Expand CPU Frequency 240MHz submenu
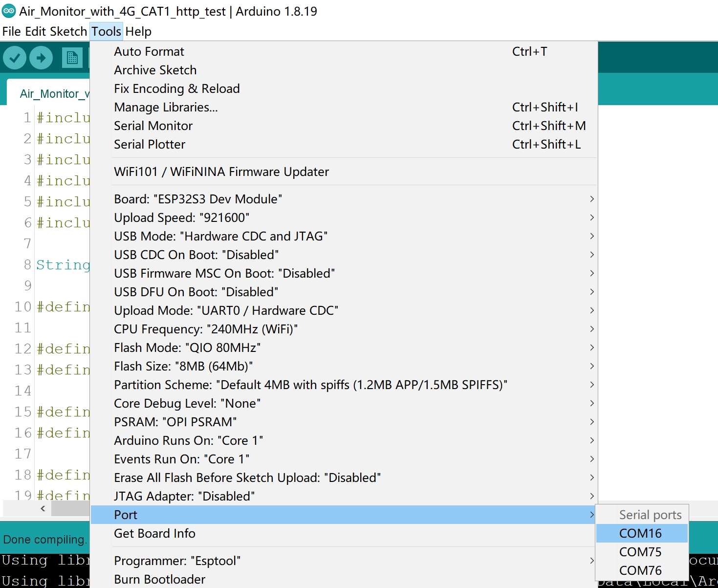The height and width of the screenshot is (588, 718). click(x=344, y=329)
